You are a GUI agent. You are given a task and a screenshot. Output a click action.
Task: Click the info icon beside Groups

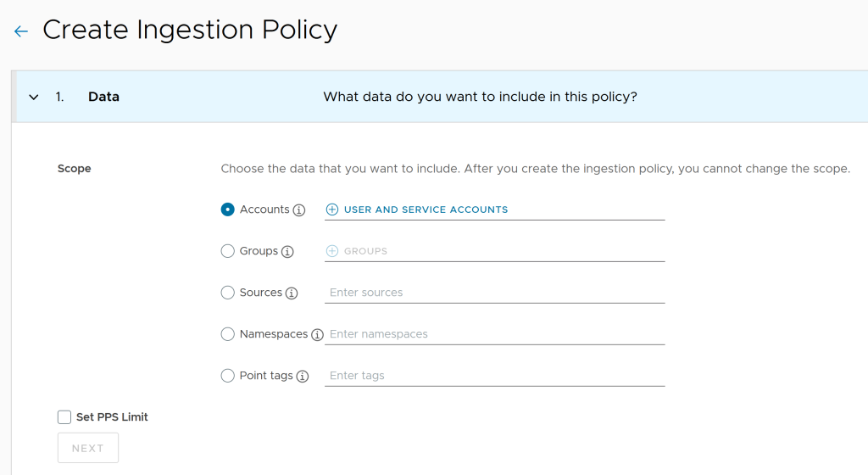pos(287,252)
